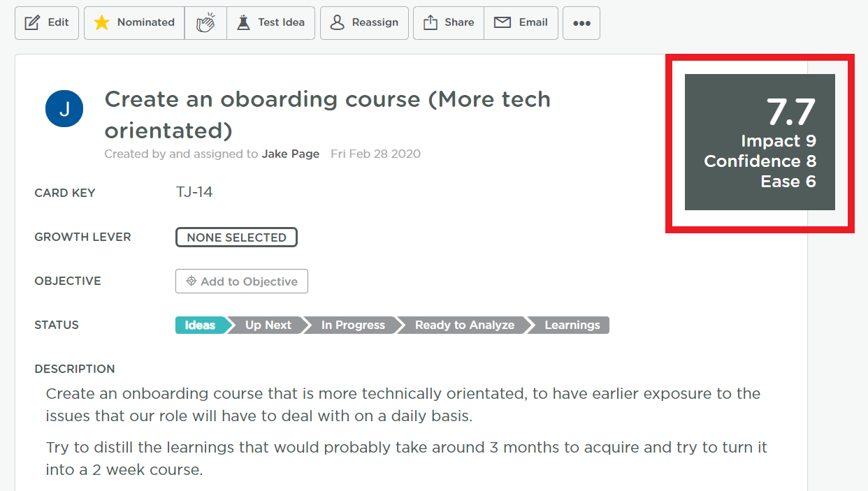Toggle the Nominated star
This screenshot has height=491, width=868.
[x=134, y=23]
